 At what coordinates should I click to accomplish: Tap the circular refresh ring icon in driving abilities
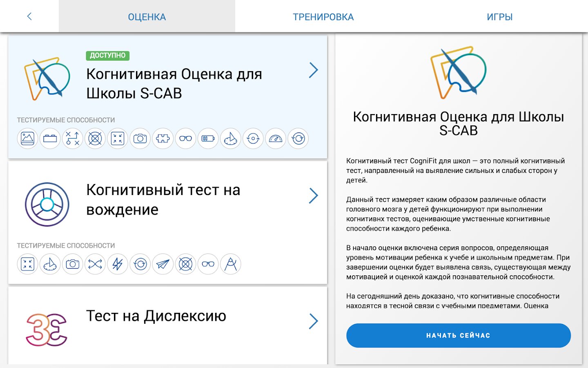140,264
